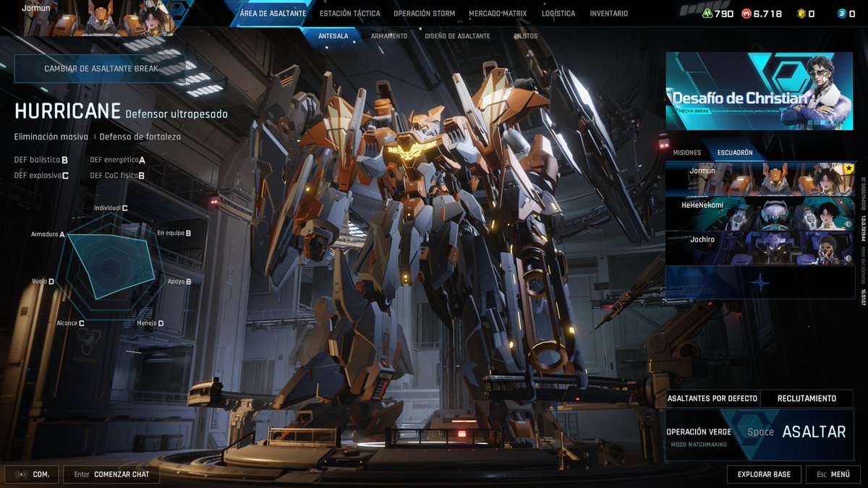This screenshot has width=868, height=488.
Task: Click the voice icon on HeHeNekami's row
Action: tap(848, 223)
